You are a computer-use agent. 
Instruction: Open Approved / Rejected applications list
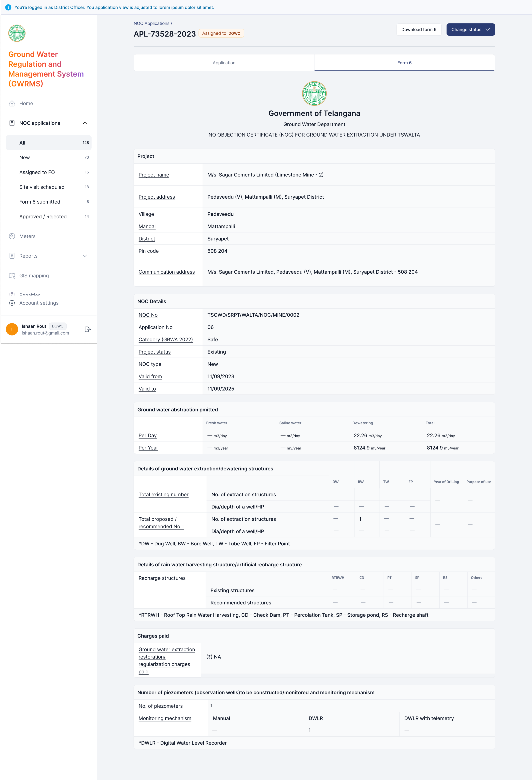[x=43, y=217]
